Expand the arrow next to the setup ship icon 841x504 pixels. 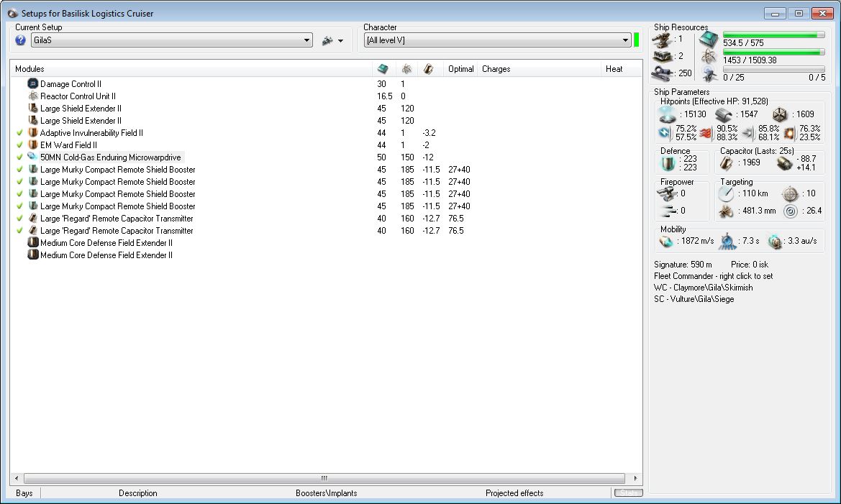[x=340, y=41]
